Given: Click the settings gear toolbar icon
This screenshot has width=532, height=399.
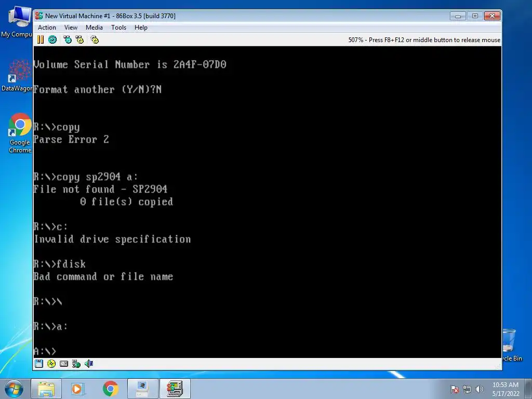Looking at the screenshot, I should (x=95, y=39).
